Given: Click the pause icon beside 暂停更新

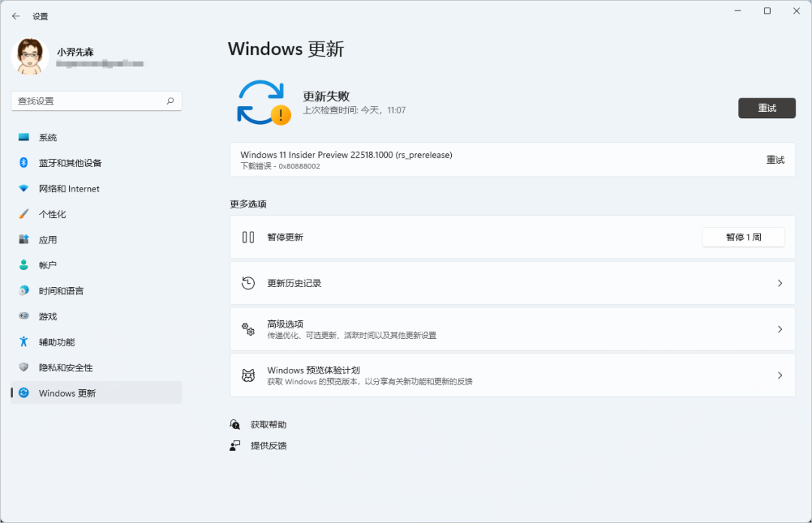Looking at the screenshot, I should (248, 237).
